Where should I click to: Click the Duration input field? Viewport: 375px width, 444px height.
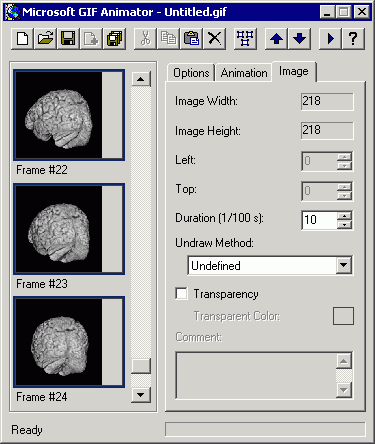[x=319, y=220]
